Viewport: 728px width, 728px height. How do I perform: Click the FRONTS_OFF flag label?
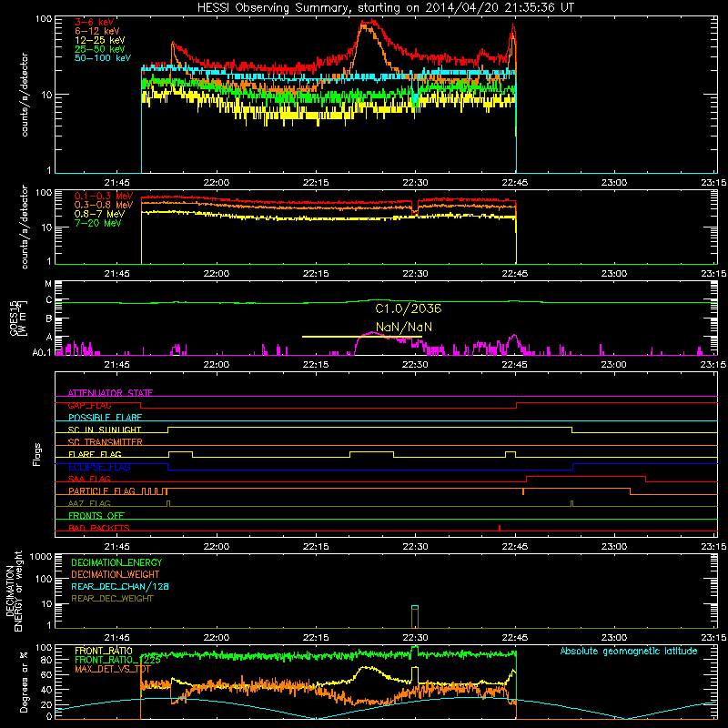click(96, 515)
